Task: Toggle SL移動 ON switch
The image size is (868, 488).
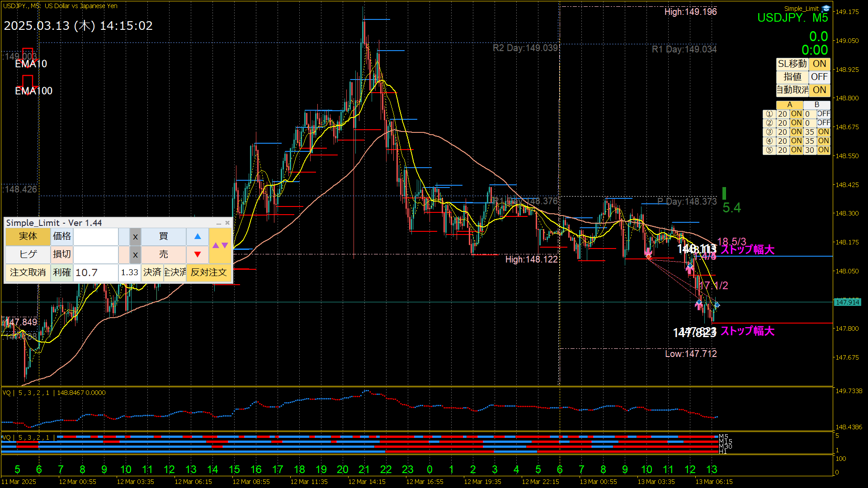Action: 819,64
